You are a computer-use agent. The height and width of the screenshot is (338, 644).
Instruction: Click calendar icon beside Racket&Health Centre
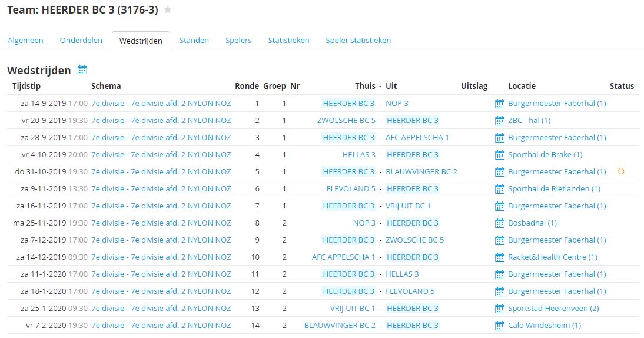500,257
